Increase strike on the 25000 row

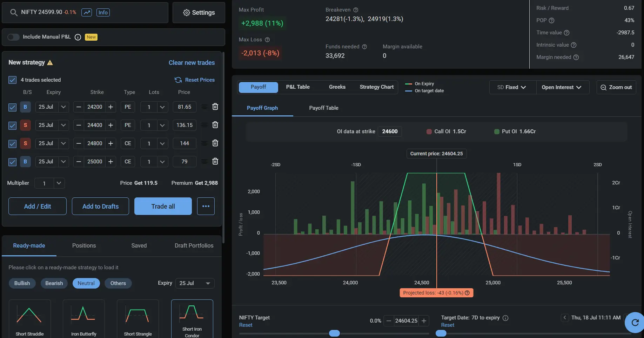tap(110, 162)
